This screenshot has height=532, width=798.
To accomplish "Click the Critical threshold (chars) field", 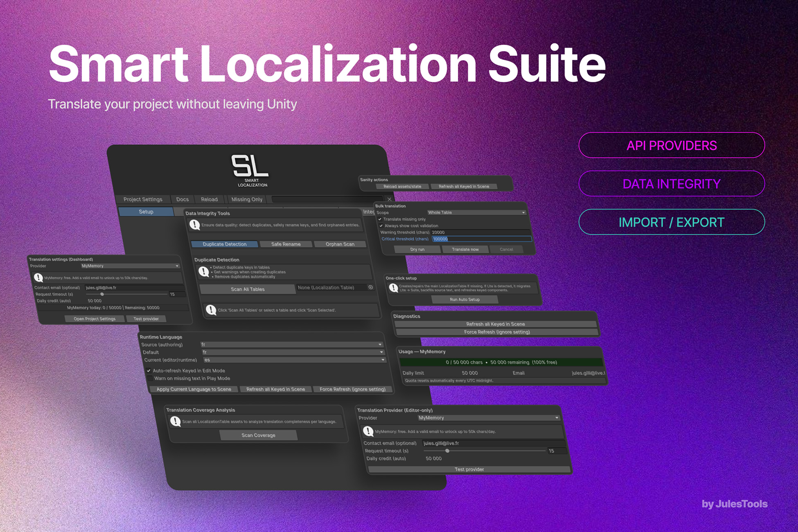I will [x=482, y=239].
